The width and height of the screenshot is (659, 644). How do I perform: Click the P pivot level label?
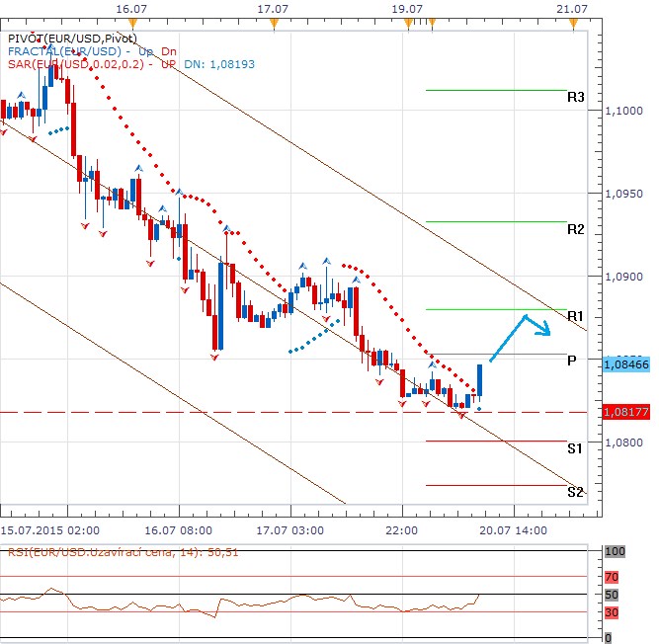point(572,362)
